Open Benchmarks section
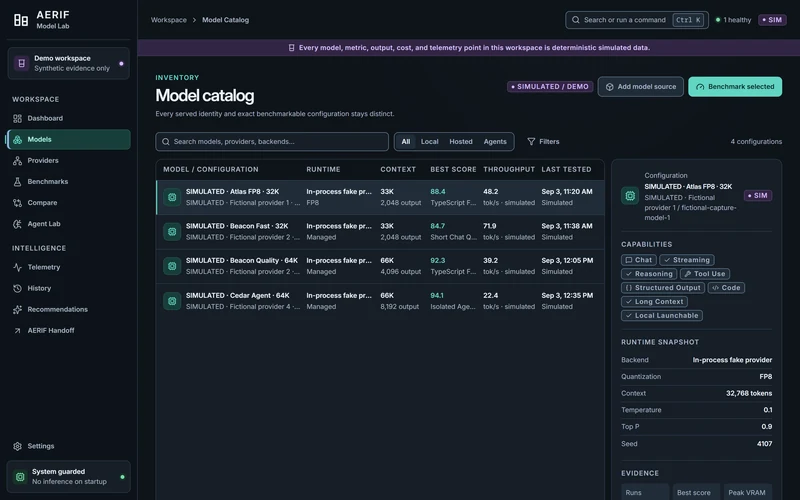The image size is (800, 500). 68,182
